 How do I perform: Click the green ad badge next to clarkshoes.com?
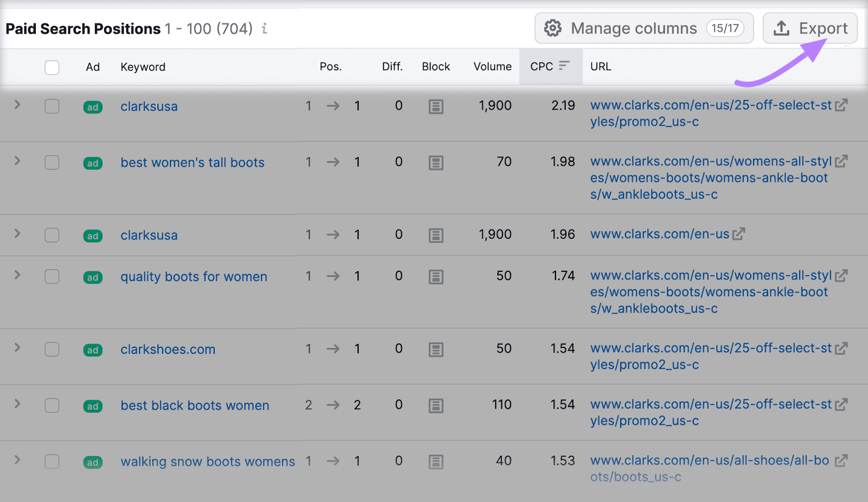[93, 350]
